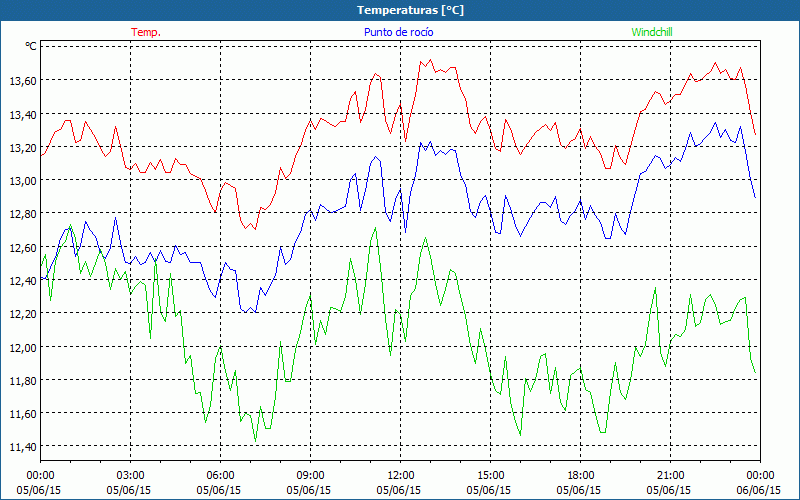Click the 15:00 time axis label
Viewport: 800px width, 500px height.
click(x=490, y=476)
